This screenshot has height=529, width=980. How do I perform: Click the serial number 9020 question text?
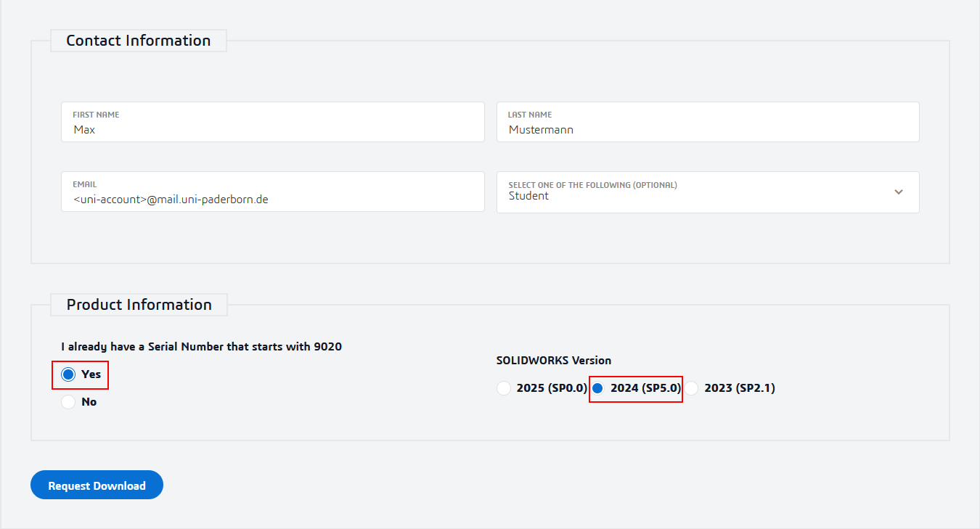click(201, 347)
